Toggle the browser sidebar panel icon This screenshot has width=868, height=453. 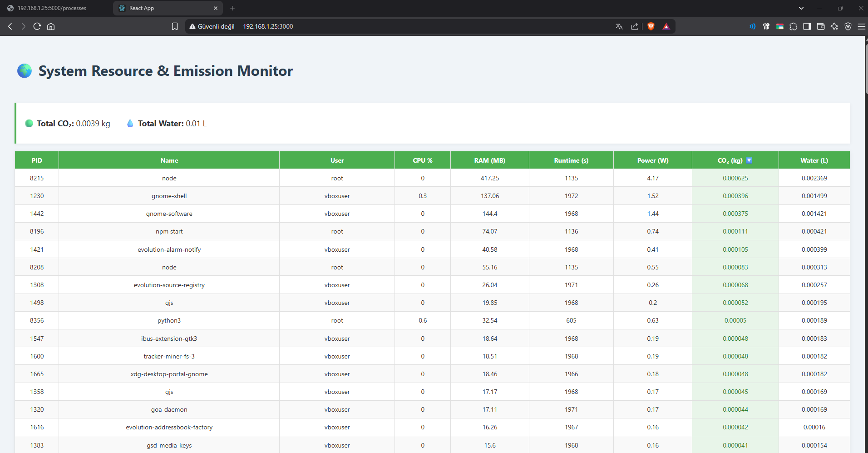coord(807,26)
